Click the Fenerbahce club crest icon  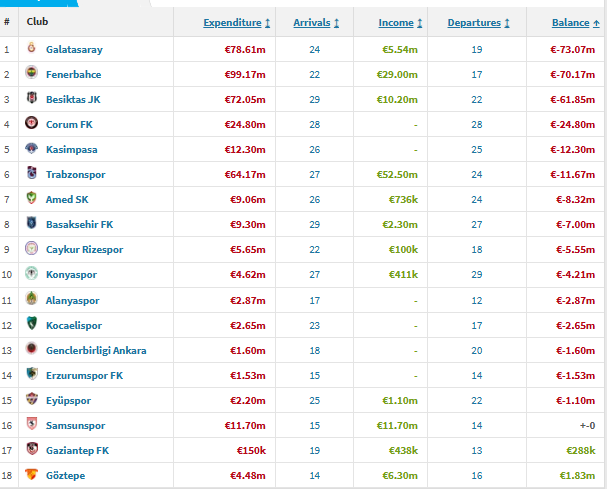(31, 72)
